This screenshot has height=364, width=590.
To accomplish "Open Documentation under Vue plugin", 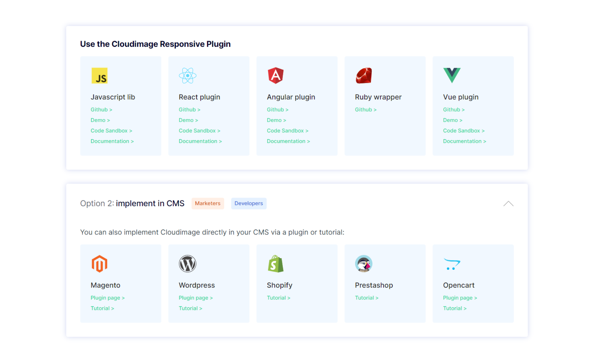I will [x=465, y=141].
